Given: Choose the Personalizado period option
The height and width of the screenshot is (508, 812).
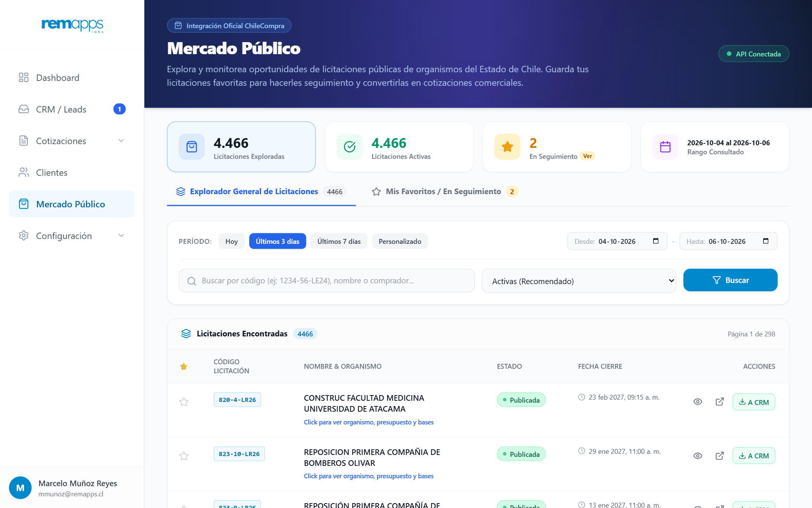Looking at the screenshot, I should coord(400,241).
